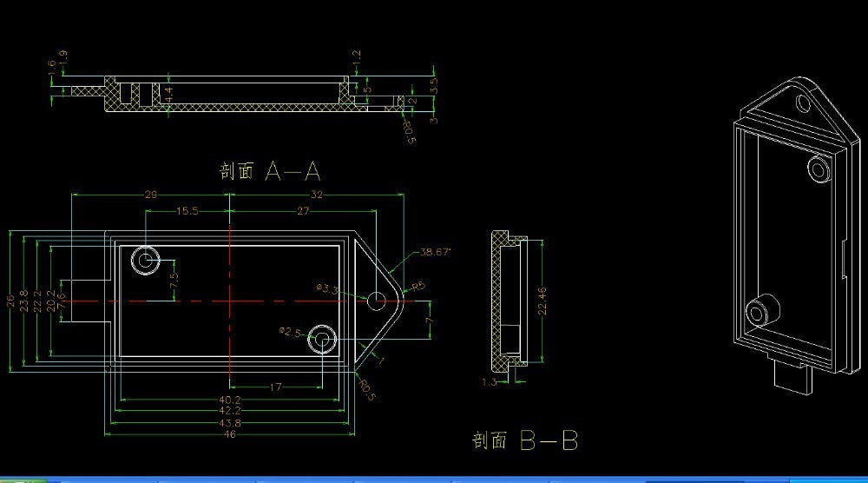Click the Windows Start button on the taskbar
Viewport: 868px width, 483px height.
(22, 480)
